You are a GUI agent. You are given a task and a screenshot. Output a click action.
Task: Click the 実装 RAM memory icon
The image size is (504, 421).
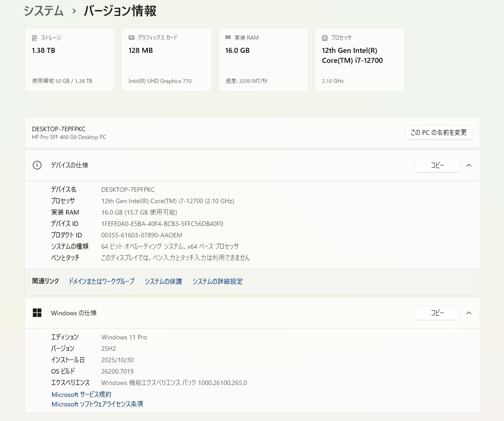point(228,37)
